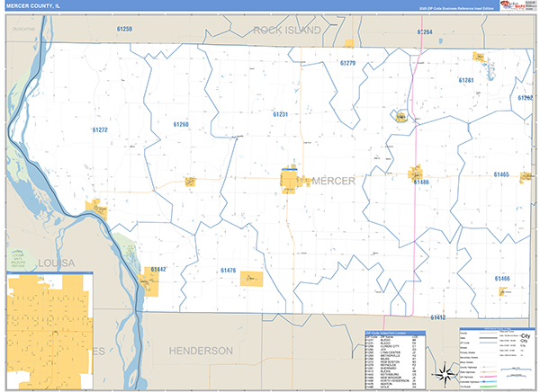The image size is (540, 392).
Task: Select ZIP code label 61412
Action: pyautogui.click(x=437, y=317)
